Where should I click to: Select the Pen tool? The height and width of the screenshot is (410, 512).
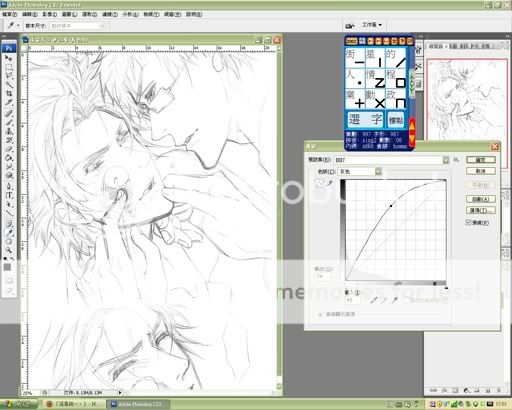[9, 186]
